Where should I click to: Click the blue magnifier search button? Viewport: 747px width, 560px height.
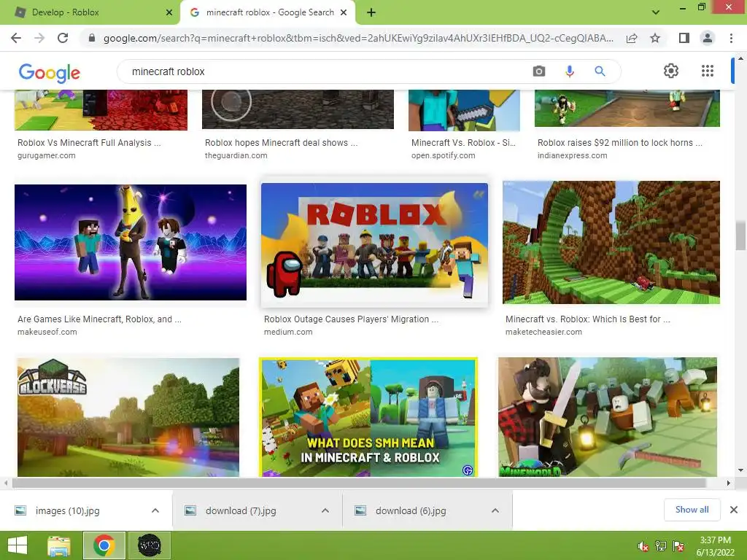click(600, 71)
